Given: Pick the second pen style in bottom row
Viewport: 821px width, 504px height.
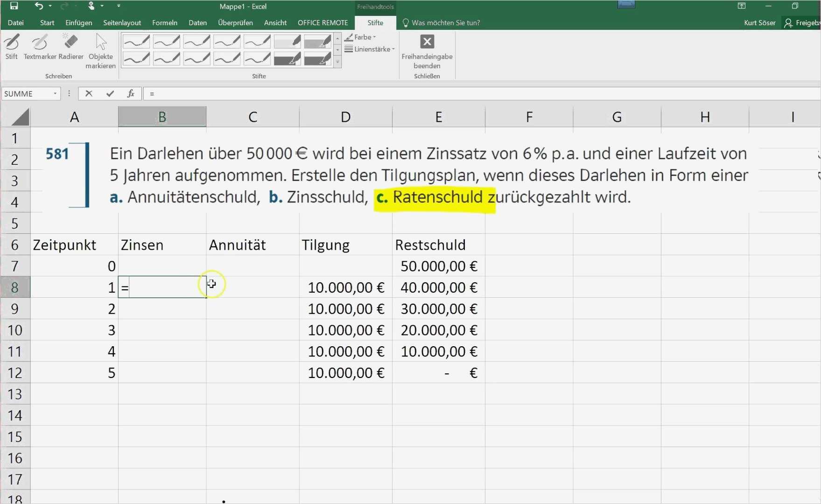Looking at the screenshot, I should point(167,58).
